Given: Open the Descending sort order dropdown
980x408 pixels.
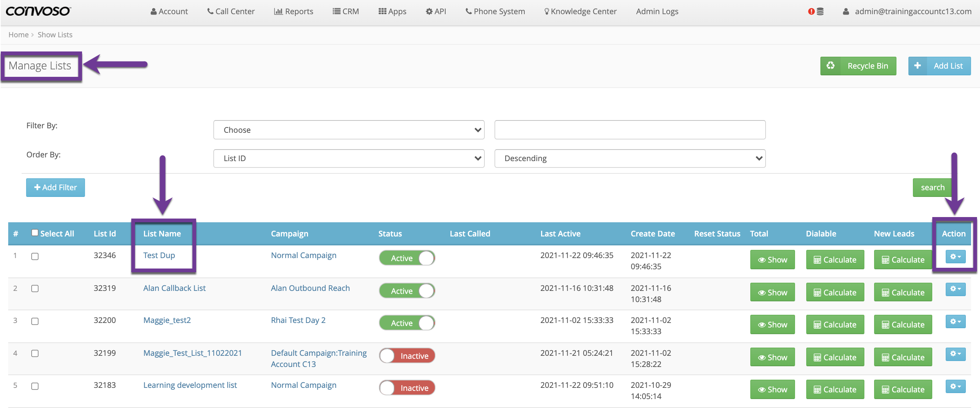Looking at the screenshot, I should (x=629, y=159).
